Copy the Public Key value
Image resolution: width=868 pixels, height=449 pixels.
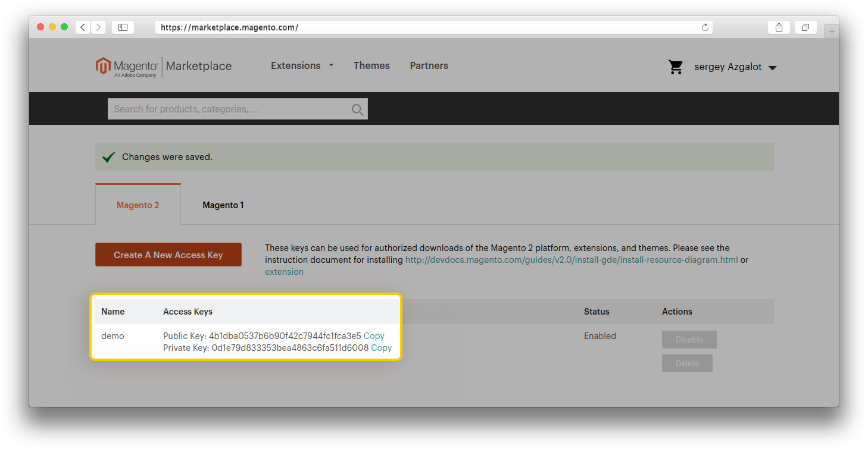coord(374,336)
